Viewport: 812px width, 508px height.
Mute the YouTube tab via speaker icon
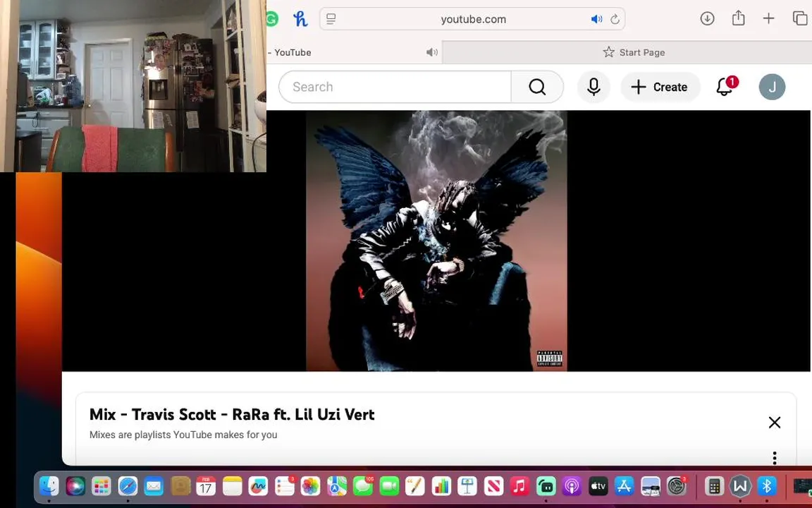pos(432,52)
